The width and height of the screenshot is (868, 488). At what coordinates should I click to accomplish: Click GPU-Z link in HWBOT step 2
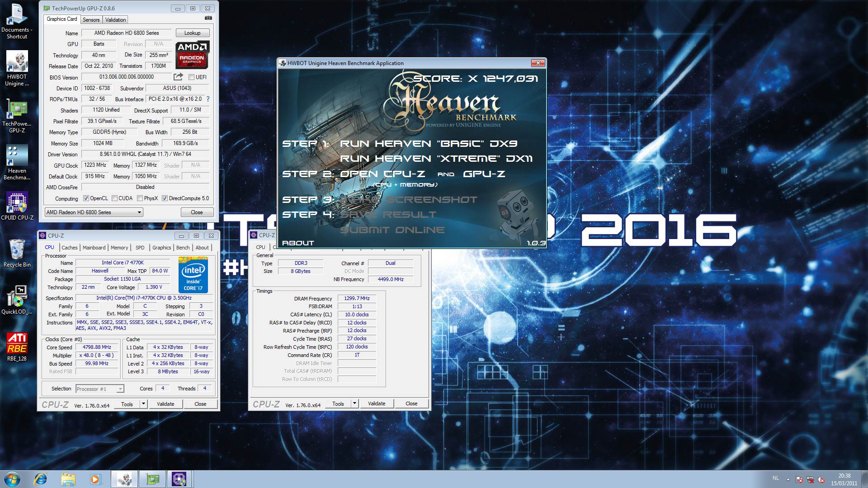point(484,174)
